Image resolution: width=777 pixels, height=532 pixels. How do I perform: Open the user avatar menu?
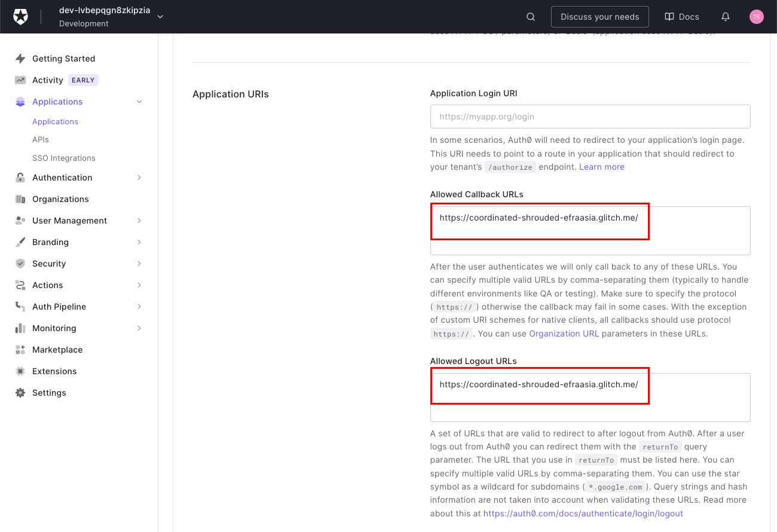(x=756, y=17)
